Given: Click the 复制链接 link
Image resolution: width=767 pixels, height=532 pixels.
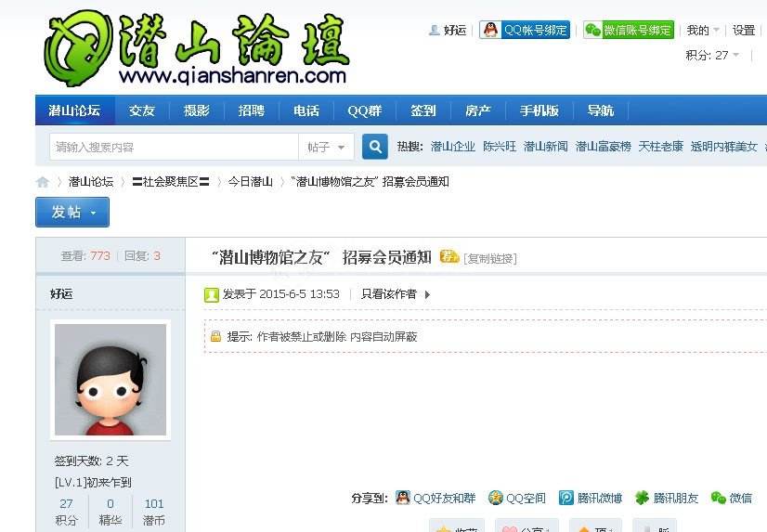Looking at the screenshot, I should pyautogui.click(x=490, y=258).
